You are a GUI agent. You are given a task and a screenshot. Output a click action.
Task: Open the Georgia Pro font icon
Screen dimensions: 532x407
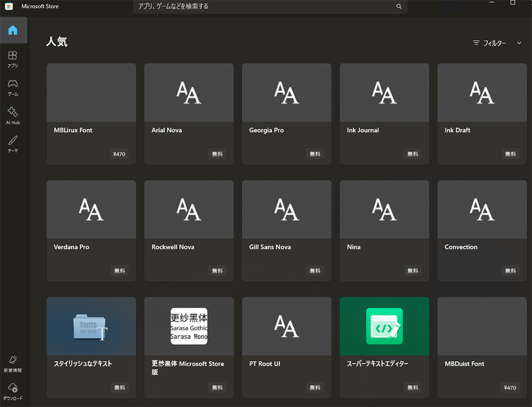[287, 92]
